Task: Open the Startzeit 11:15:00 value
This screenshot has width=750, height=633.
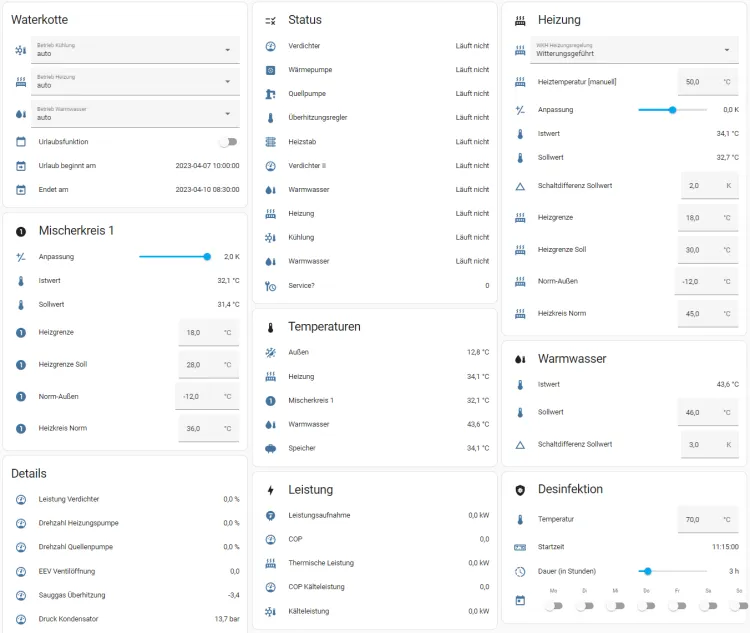Action: click(725, 547)
